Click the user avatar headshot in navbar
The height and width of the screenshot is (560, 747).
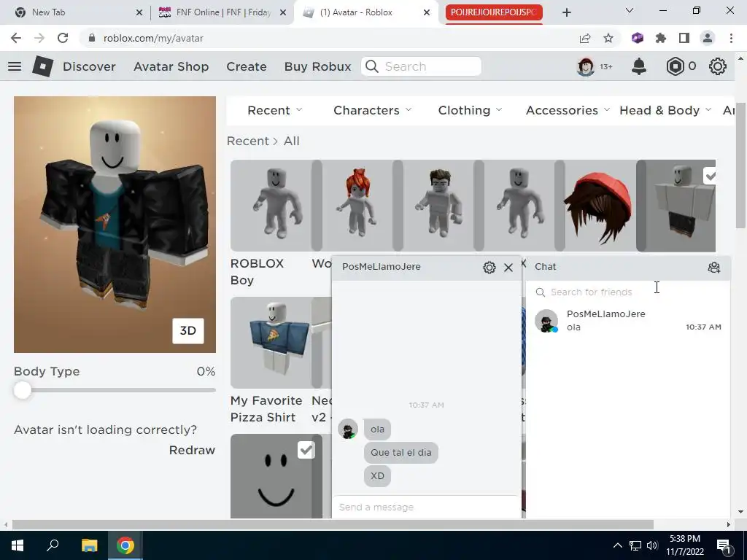tap(586, 66)
